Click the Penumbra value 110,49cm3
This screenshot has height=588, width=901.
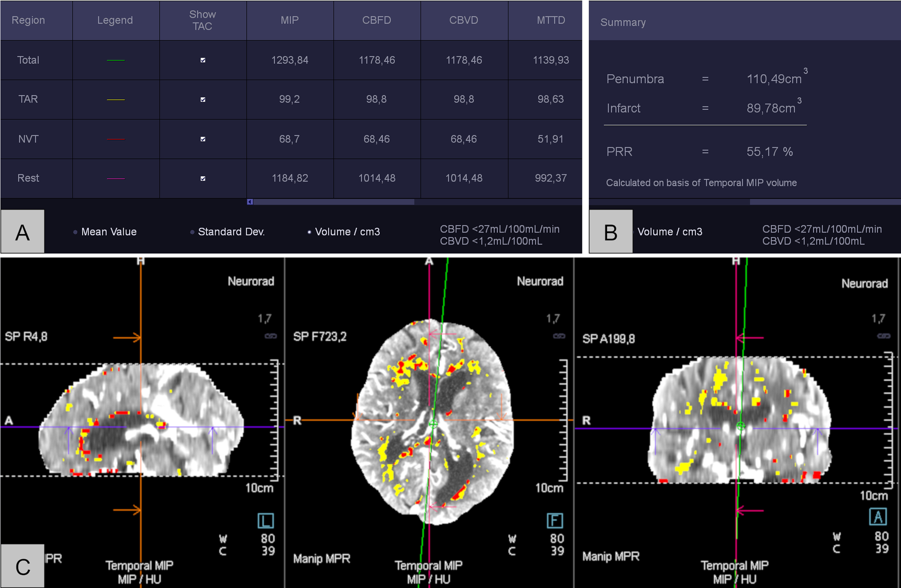pos(777,77)
